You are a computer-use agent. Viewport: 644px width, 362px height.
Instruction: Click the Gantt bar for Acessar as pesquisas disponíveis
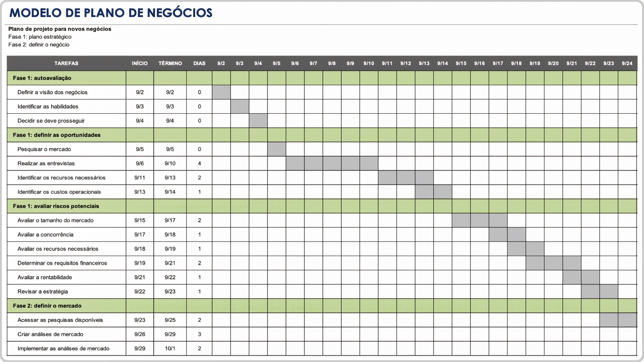pos(618,320)
